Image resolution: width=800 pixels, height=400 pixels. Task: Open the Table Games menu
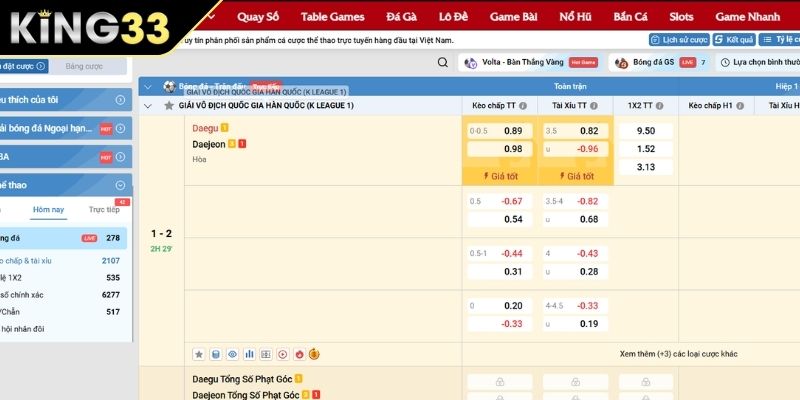pos(333,17)
